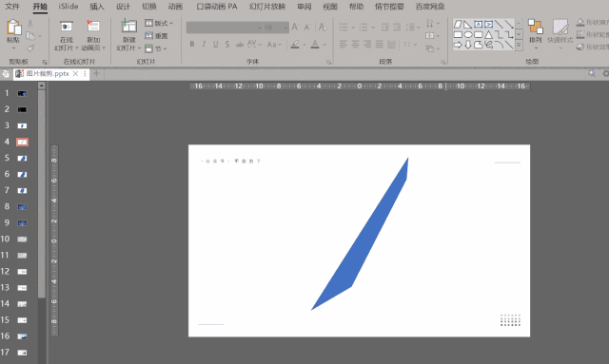609x364 pixels.
Task: Open the 排列 arrange dropdown
Action: pyautogui.click(x=535, y=34)
